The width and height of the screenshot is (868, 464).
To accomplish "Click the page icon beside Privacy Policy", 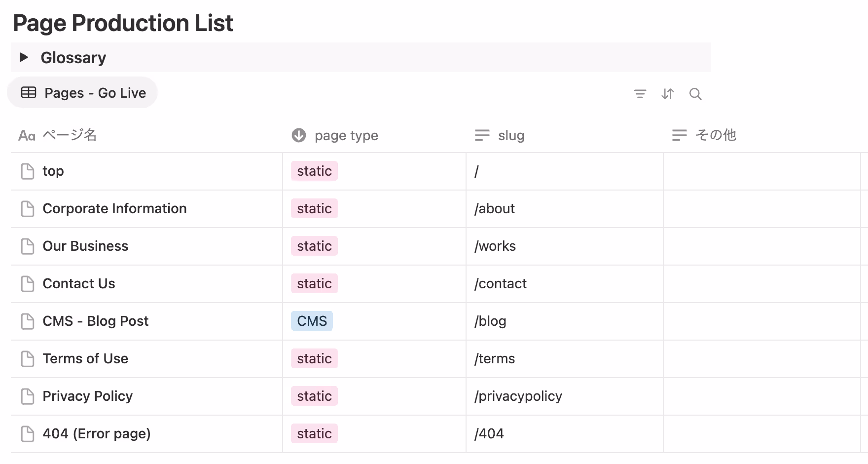I will (x=28, y=396).
